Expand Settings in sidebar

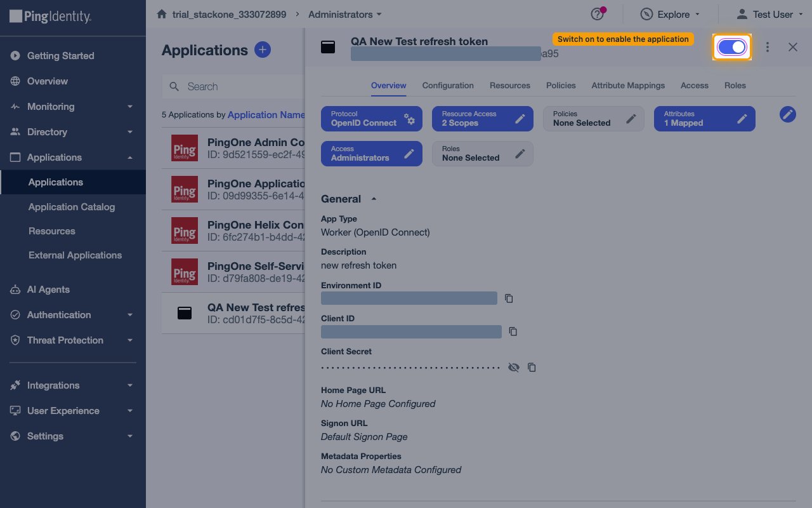click(73, 436)
